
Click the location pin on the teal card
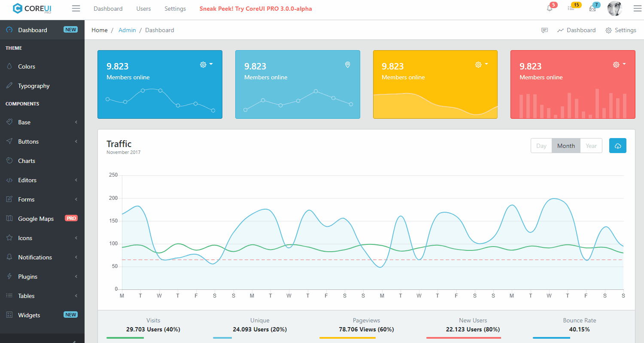click(x=347, y=65)
